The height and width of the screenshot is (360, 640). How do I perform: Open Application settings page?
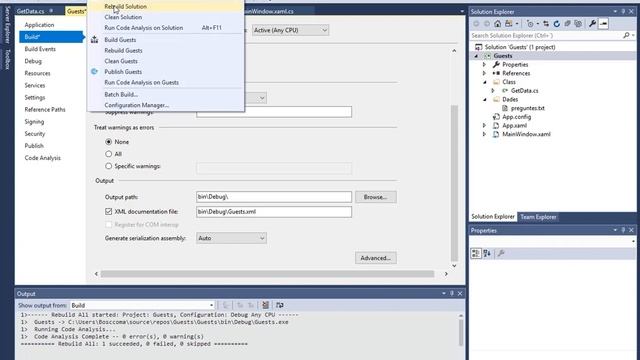click(39, 25)
